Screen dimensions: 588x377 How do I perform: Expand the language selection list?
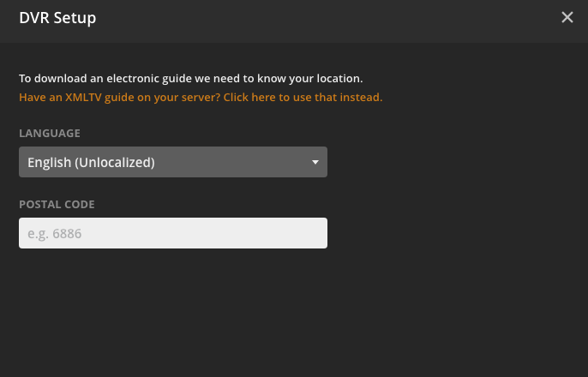(172, 162)
